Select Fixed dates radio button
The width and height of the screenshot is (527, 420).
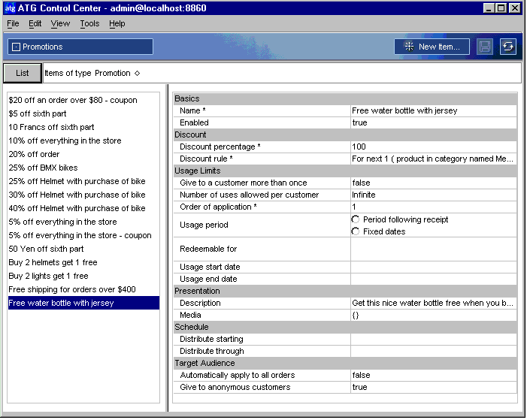click(356, 231)
